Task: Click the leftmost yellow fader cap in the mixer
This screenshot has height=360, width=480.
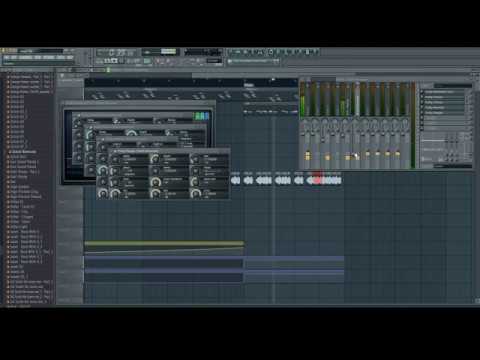Action: 307,156
